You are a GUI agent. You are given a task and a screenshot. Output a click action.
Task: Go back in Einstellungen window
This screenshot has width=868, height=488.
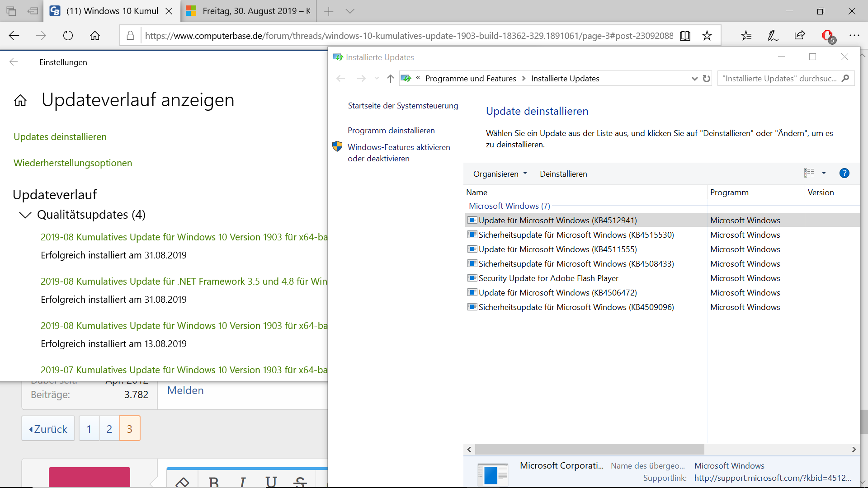coord(14,62)
